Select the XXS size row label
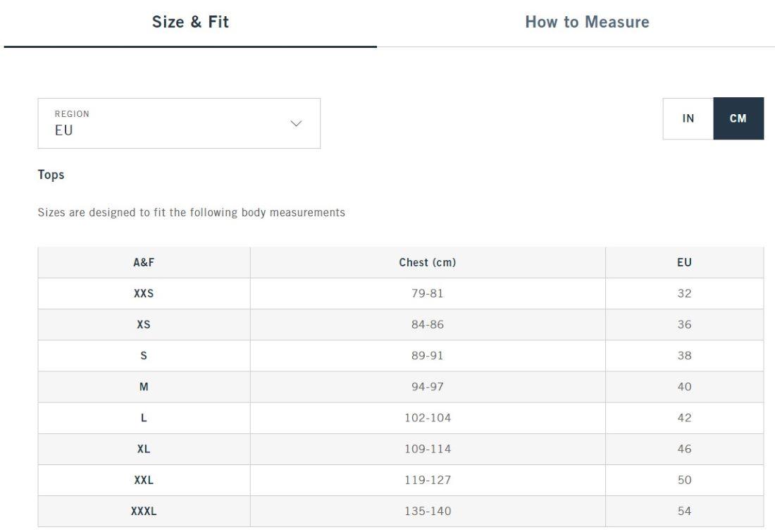The image size is (775, 532). 144,293
